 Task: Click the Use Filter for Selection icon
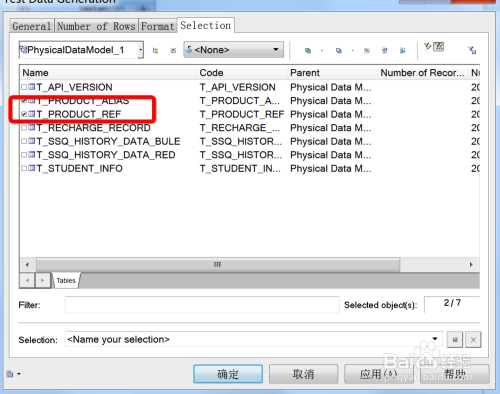(472, 50)
